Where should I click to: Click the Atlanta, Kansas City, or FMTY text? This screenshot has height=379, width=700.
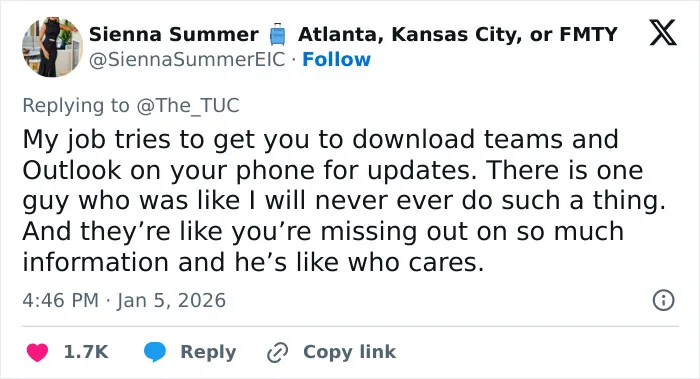click(x=458, y=34)
